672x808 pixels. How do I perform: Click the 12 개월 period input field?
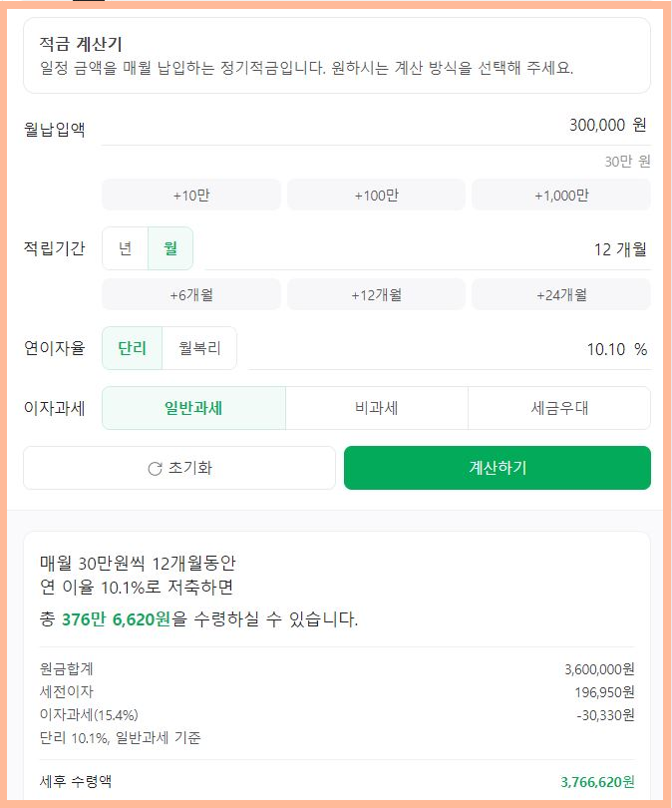(x=618, y=247)
